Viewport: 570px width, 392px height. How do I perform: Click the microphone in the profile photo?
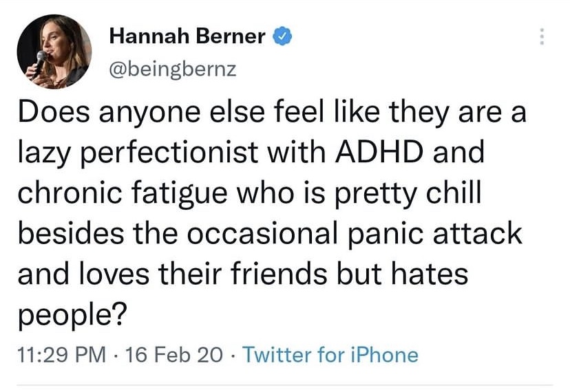[41, 58]
